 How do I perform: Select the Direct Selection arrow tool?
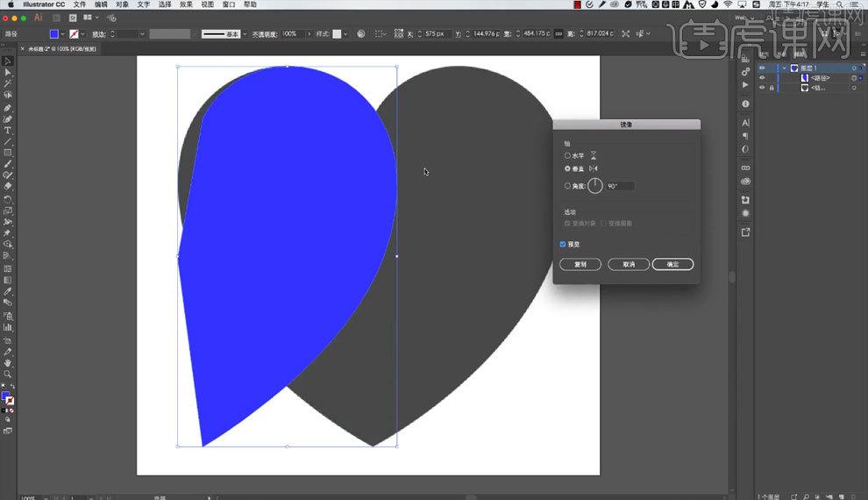[8, 73]
